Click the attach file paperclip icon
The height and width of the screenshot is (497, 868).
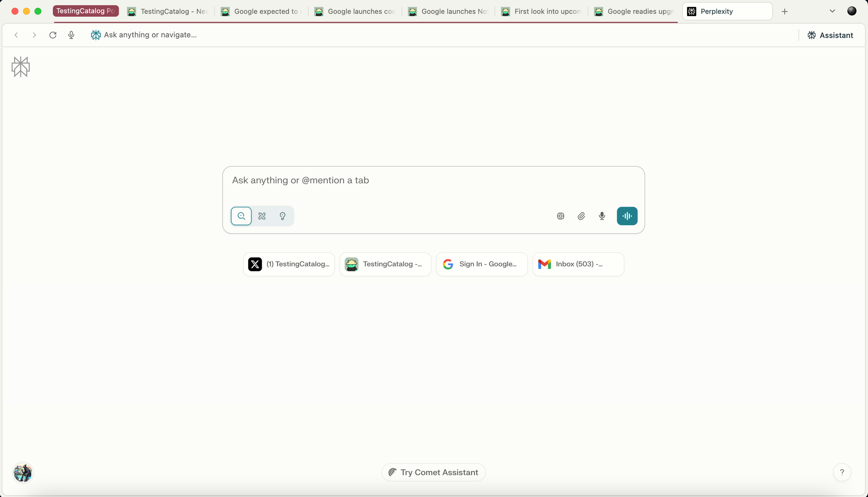click(x=581, y=216)
